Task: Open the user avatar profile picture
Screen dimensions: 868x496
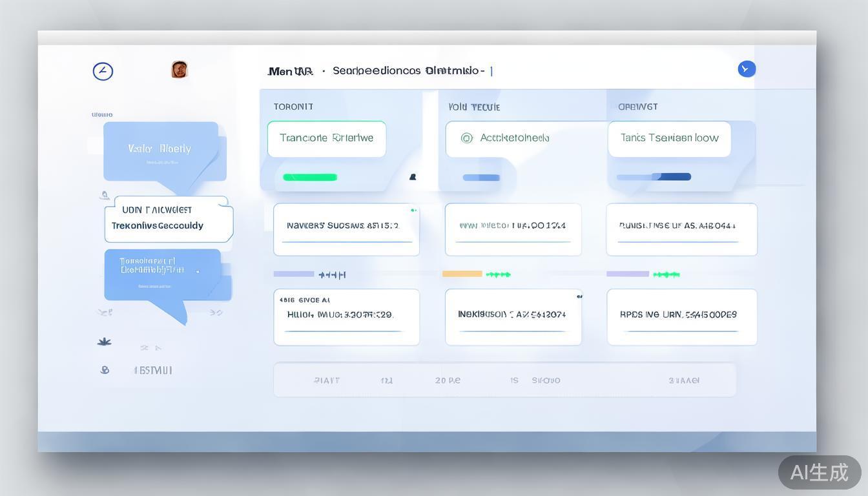Action: [x=180, y=70]
